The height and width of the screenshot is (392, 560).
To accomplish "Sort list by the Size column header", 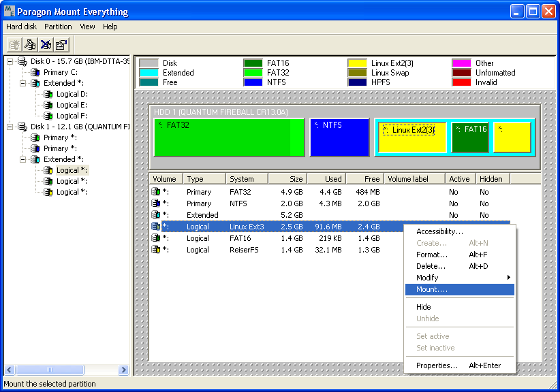I will coord(287,179).
